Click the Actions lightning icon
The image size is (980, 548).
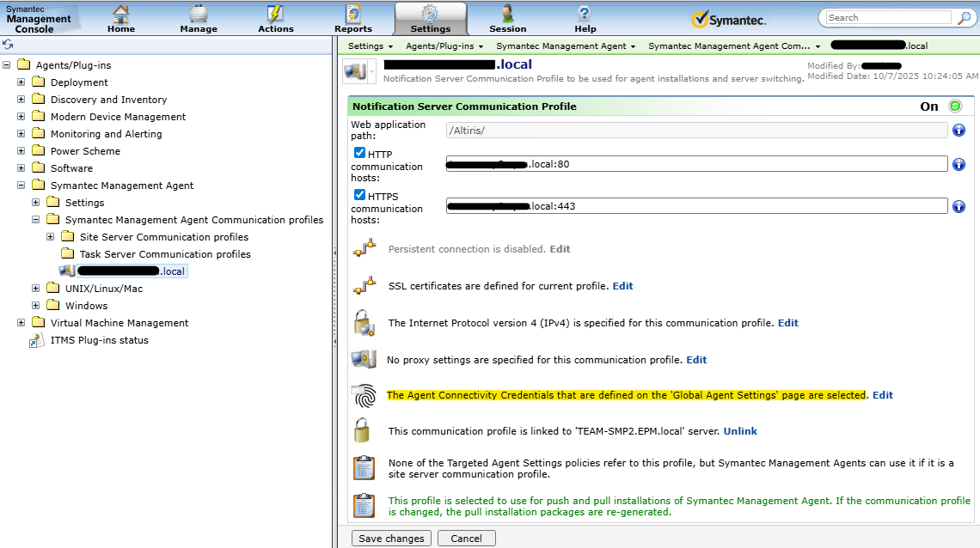point(275,14)
